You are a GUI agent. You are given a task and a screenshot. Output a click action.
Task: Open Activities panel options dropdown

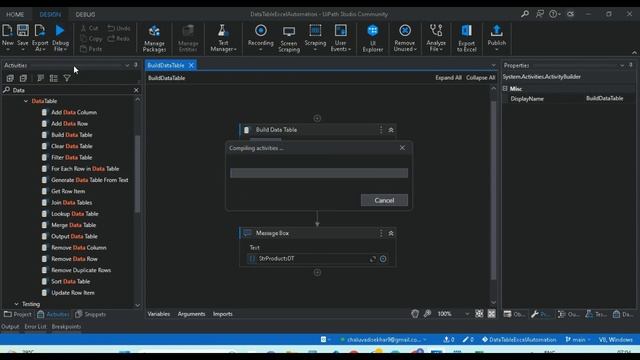[x=127, y=65]
